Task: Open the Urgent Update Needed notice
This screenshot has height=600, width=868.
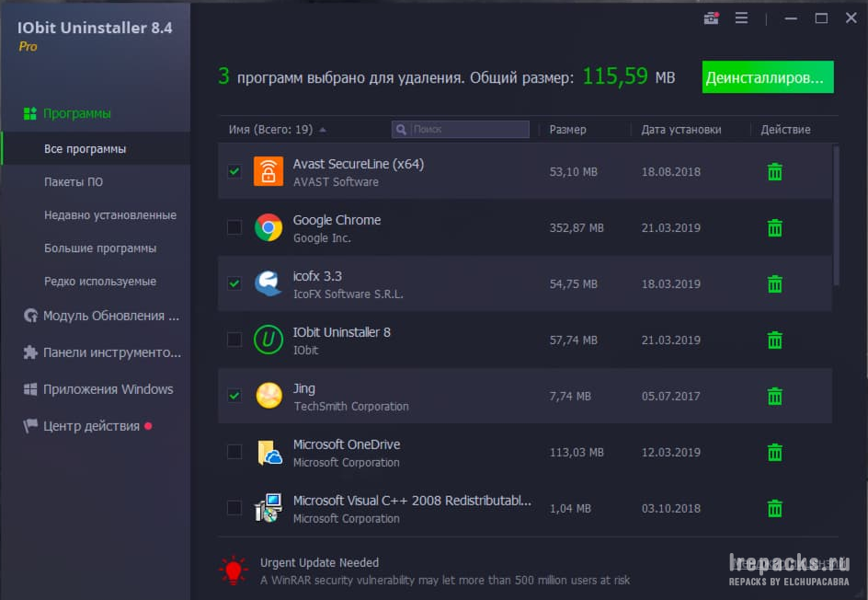Action: pos(319,563)
